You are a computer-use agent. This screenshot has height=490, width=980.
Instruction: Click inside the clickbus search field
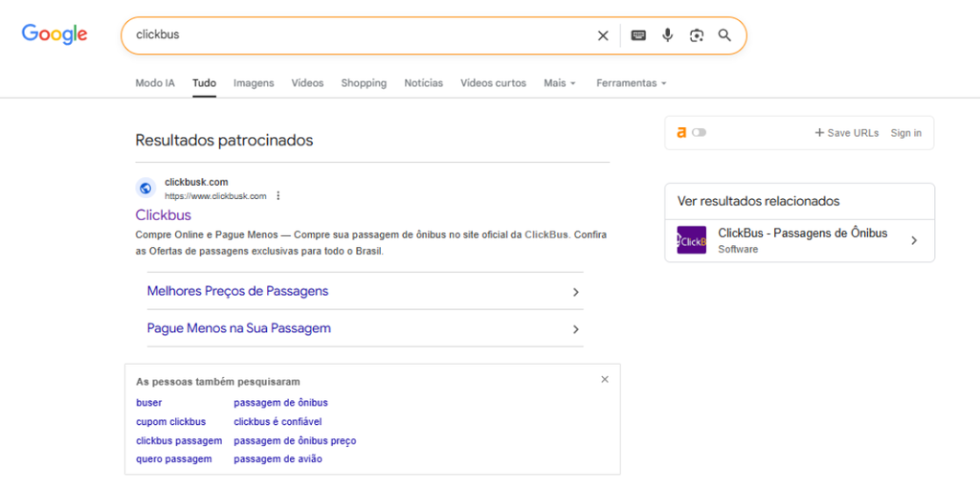point(364,35)
